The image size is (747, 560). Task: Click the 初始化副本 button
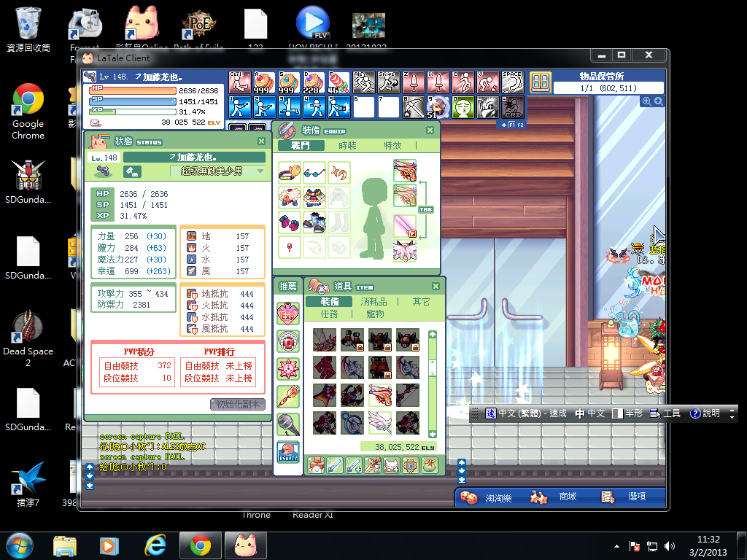(x=238, y=404)
